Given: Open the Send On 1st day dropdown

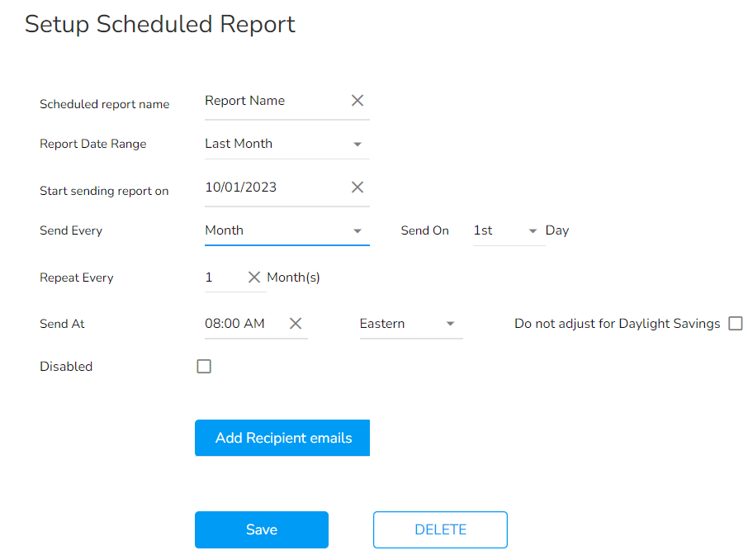Looking at the screenshot, I should coord(506,230).
